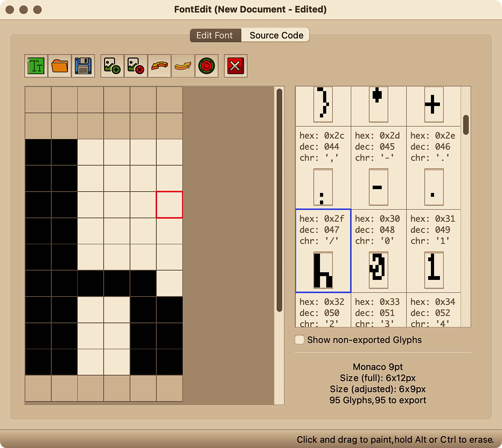Enable Show non-exported Glyphs checkbox
The image size is (502, 448).
[299, 340]
